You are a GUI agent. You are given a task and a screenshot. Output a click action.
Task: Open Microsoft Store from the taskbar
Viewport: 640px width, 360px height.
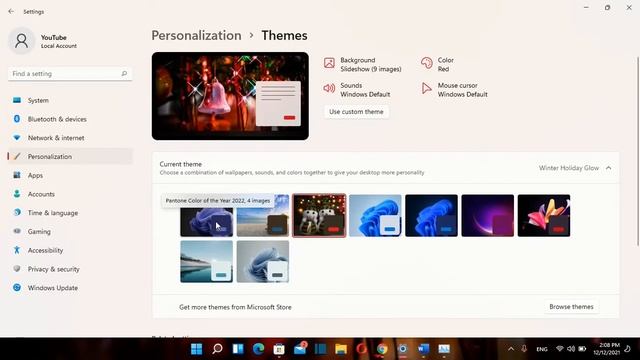(x=279, y=349)
